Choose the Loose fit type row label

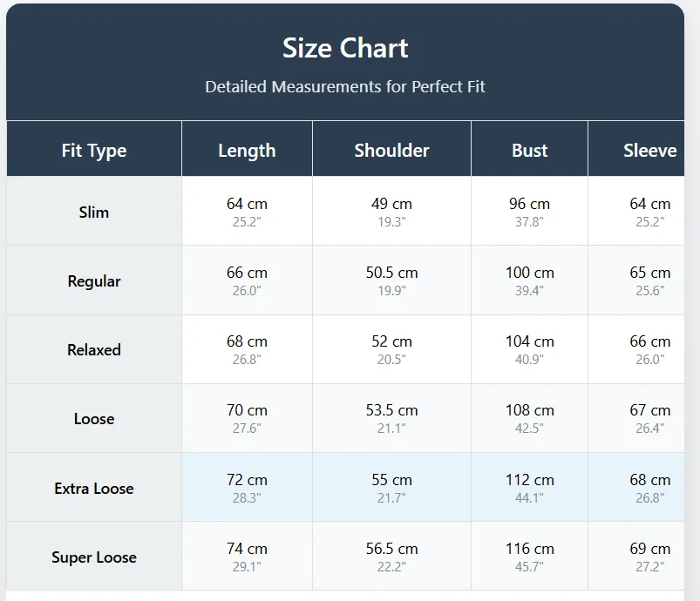click(94, 419)
